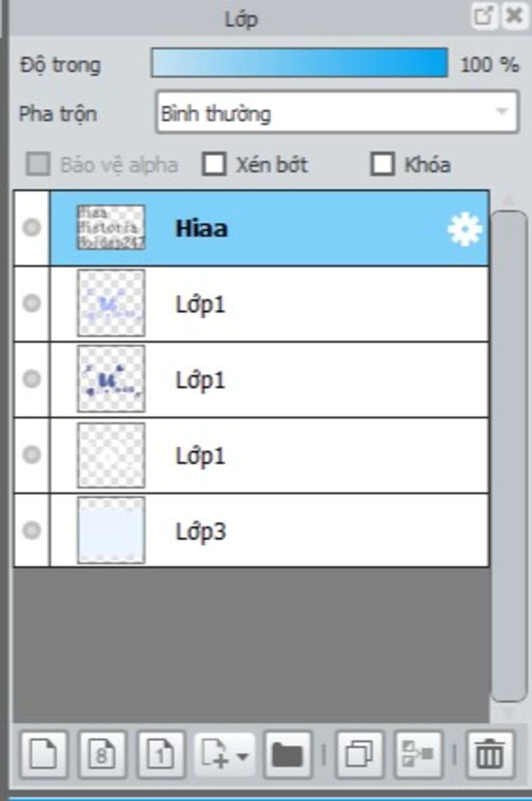Expand the add-layer dropdown arrow

pos(242,755)
